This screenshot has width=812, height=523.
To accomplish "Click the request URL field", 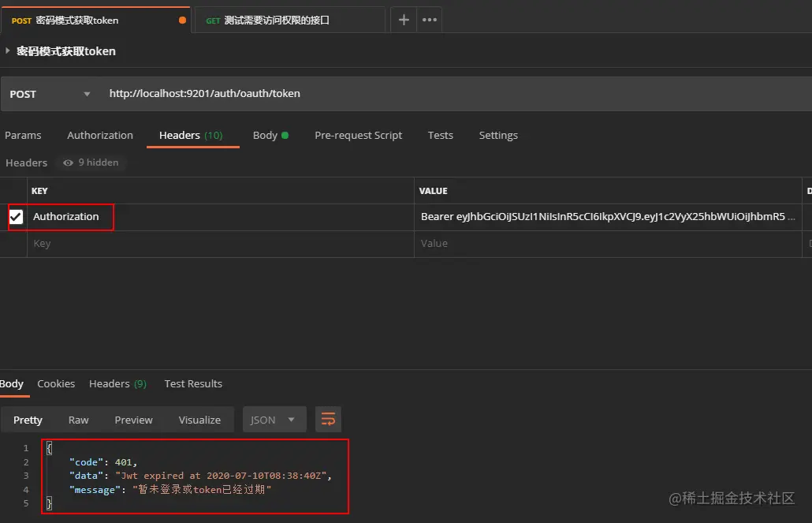I will [x=456, y=94].
